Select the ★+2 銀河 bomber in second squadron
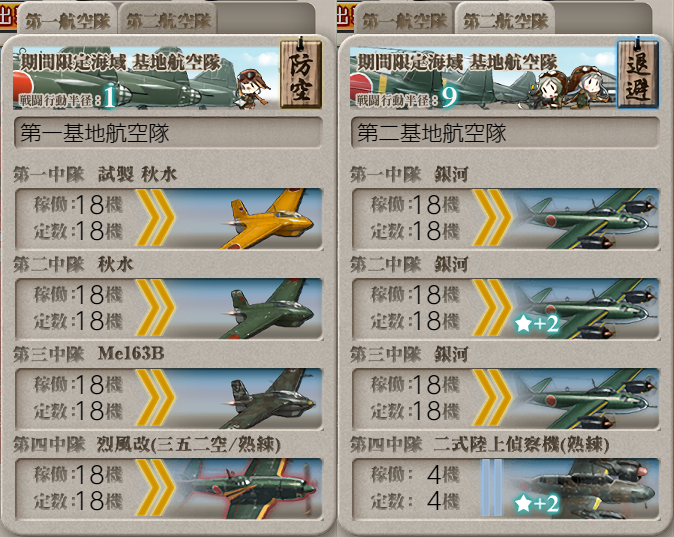 506,309
